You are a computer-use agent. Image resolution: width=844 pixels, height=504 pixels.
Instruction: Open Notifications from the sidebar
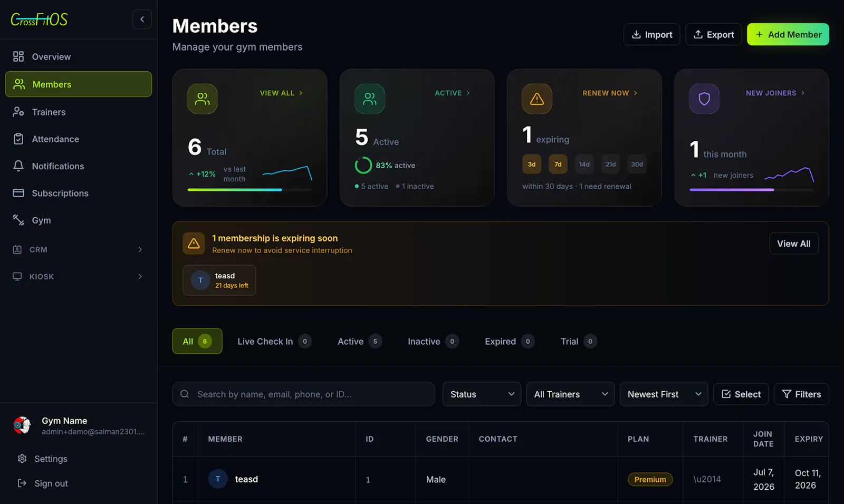[x=79, y=166]
